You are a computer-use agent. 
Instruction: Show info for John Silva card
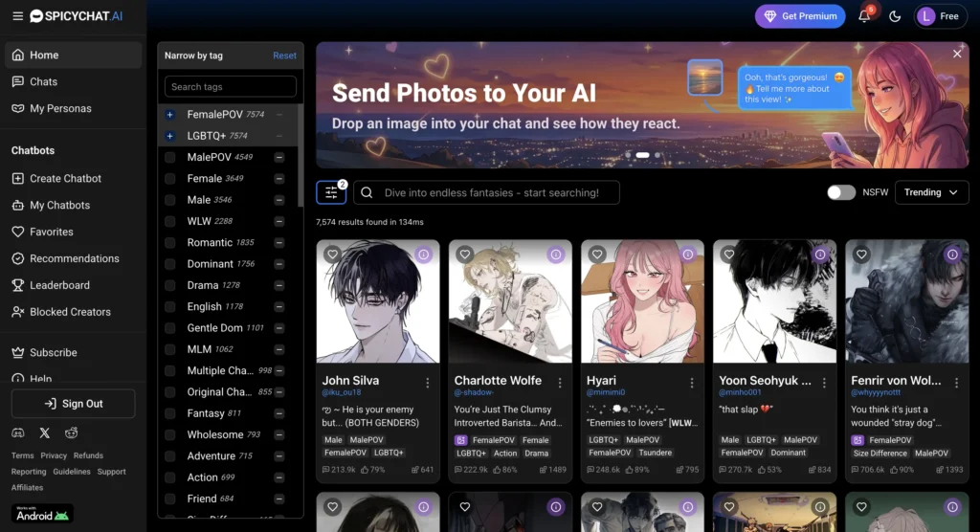(x=424, y=255)
